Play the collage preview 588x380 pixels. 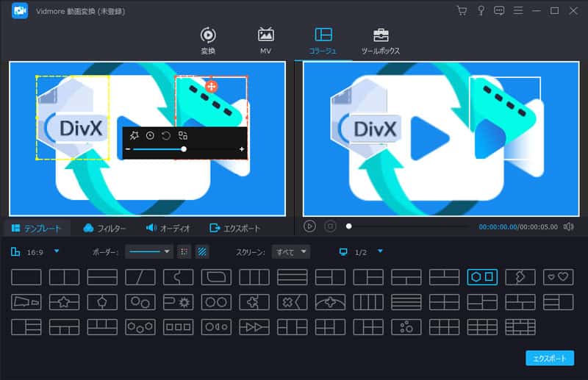(310, 226)
